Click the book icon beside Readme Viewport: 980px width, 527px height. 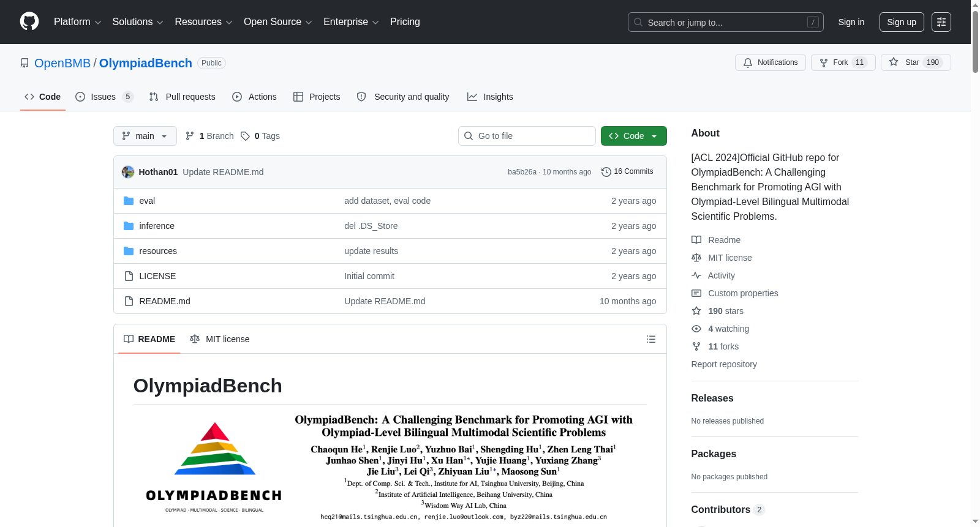tap(696, 240)
